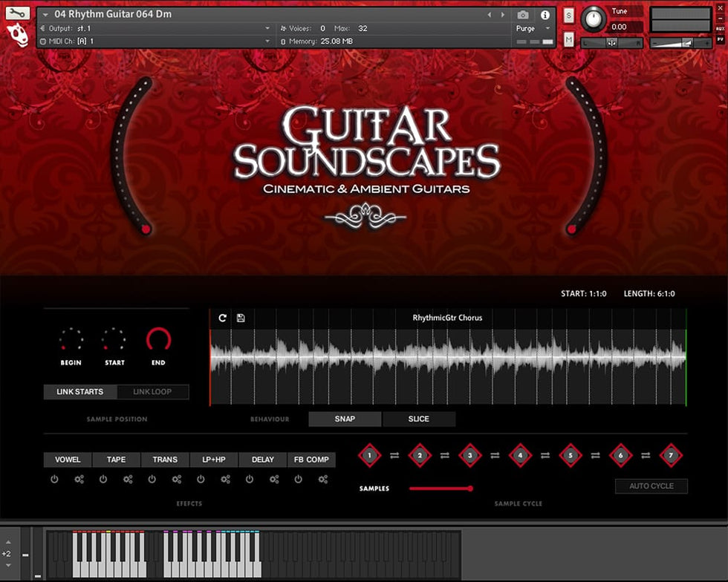This screenshot has width=728, height=582.
Task: Click the camera snapshot icon
Action: point(523,15)
